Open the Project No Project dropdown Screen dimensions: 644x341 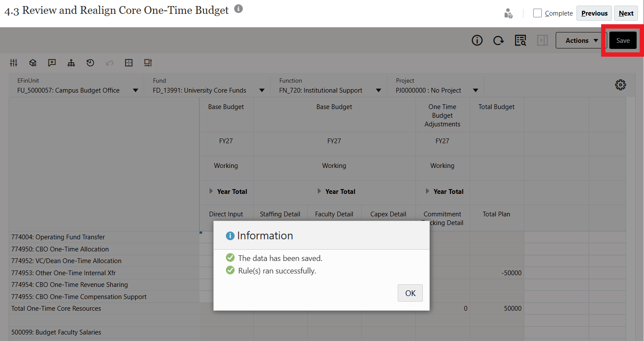point(476,90)
